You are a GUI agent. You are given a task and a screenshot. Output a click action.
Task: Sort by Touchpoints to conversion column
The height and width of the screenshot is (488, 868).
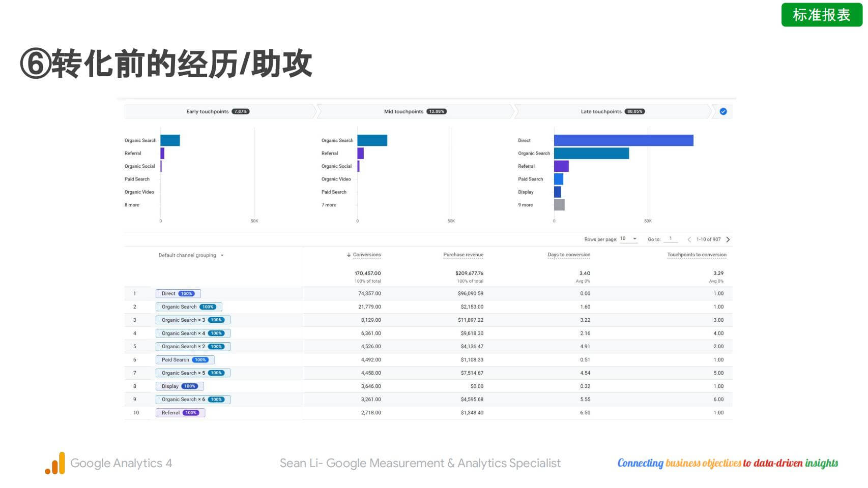(697, 255)
